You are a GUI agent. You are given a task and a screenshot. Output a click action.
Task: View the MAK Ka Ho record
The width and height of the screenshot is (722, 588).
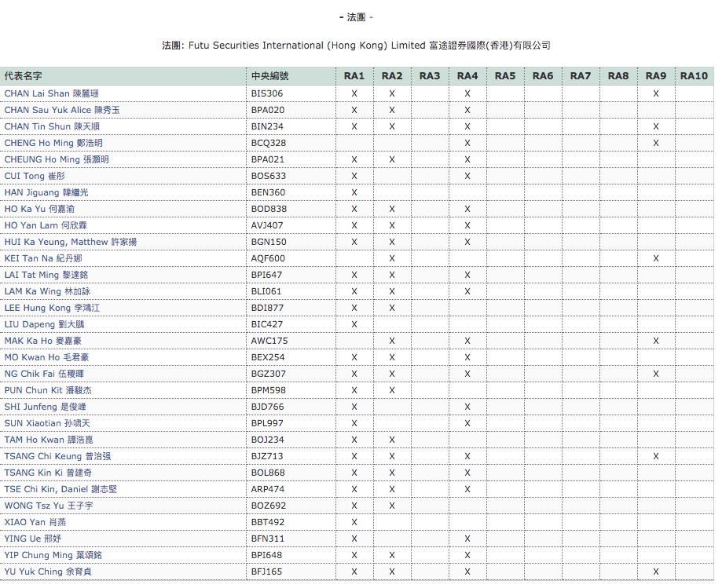(x=43, y=341)
